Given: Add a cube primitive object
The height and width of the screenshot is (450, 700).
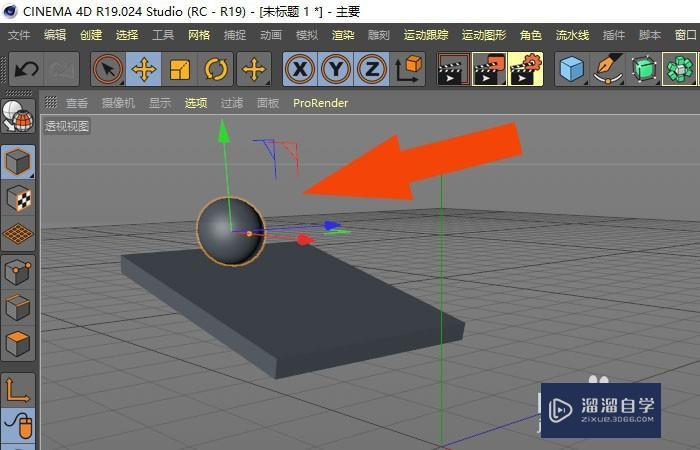Looking at the screenshot, I should pos(572,70).
